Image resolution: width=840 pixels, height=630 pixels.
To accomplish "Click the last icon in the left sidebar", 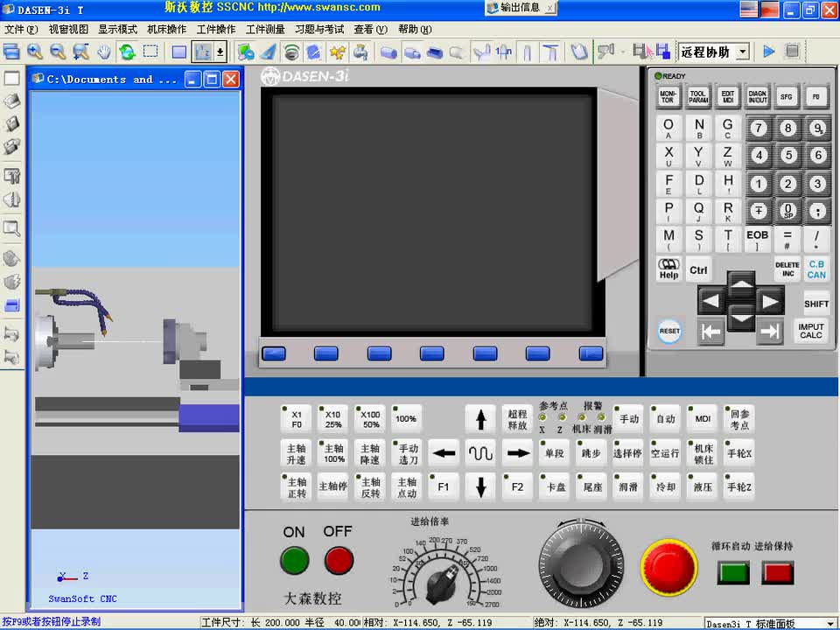I will pos(11,356).
